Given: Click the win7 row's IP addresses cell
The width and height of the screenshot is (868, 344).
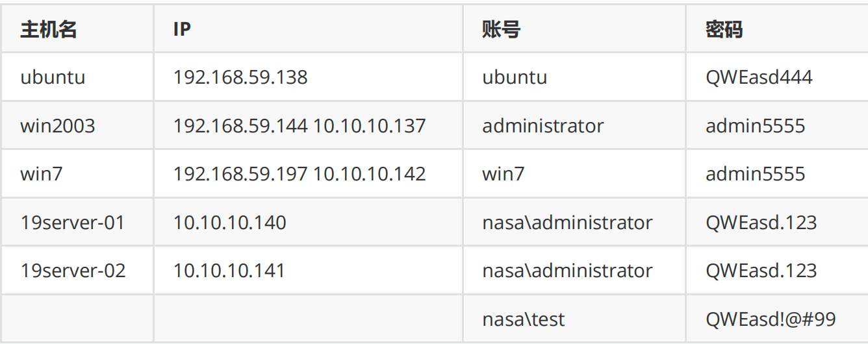Looking at the screenshot, I should click(300, 174).
